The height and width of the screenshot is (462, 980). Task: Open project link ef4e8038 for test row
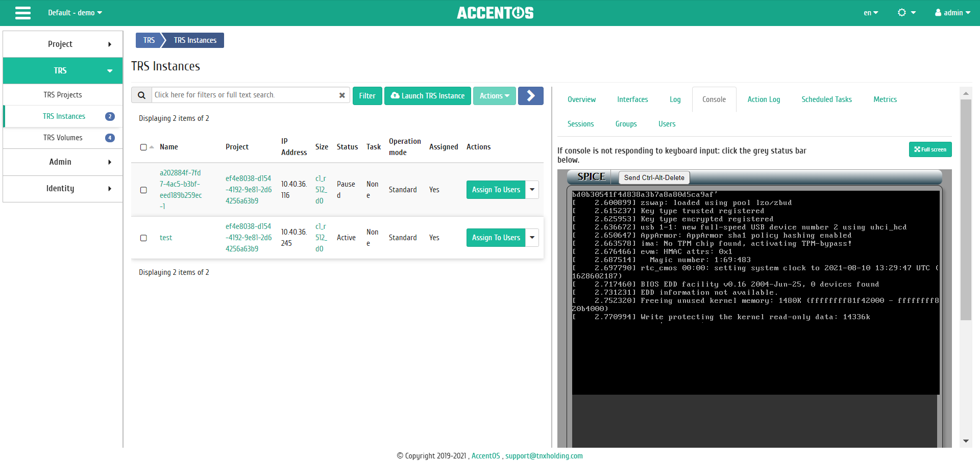(249, 238)
